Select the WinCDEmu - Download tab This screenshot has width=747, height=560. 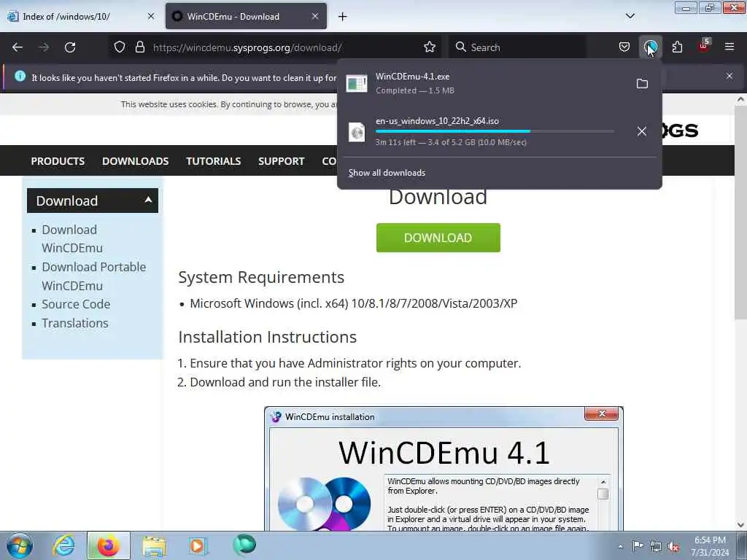tap(246, 16)
